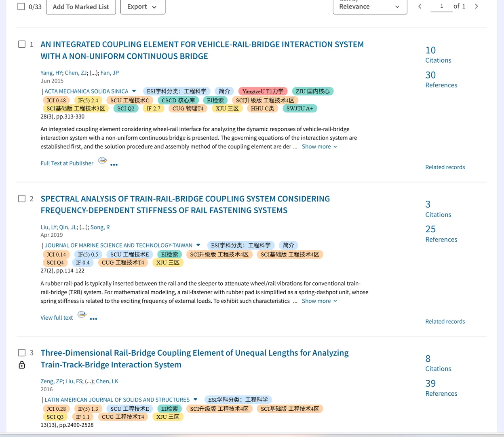
Task: Open the Export dropdown
Action: (x=143, y=6)
